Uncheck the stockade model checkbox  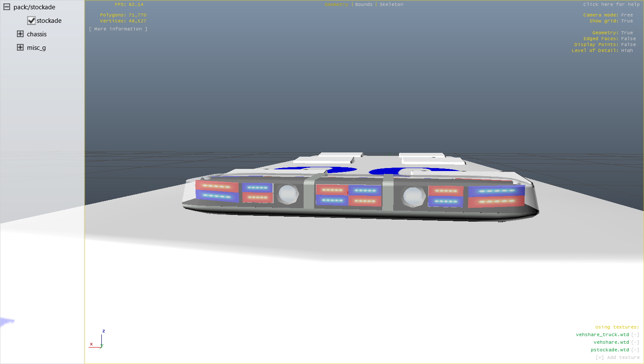(31, 21)
